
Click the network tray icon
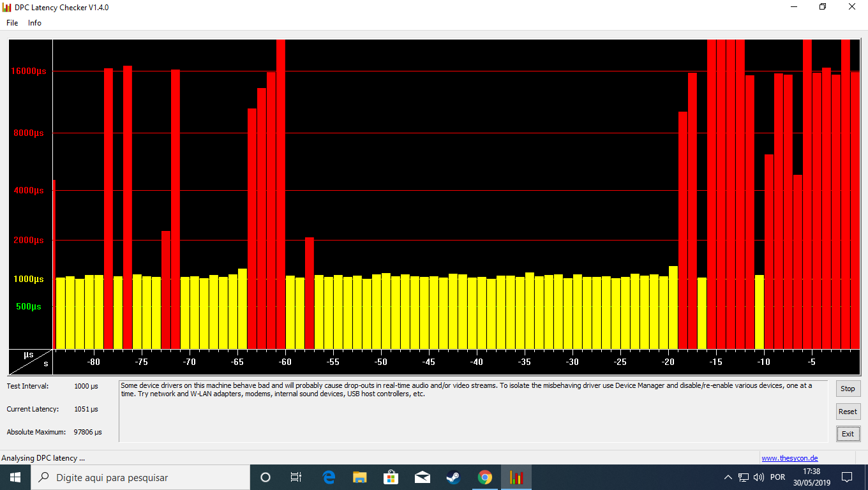point(744,477)
